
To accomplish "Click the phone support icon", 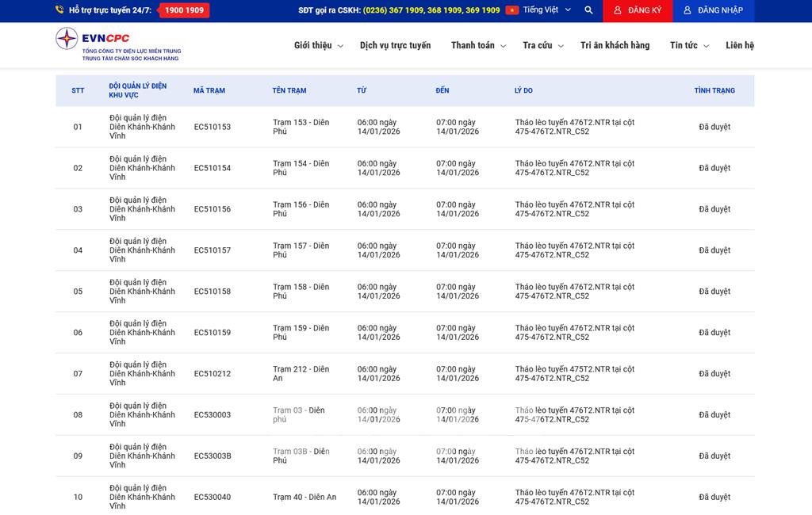I will (59, 10).
